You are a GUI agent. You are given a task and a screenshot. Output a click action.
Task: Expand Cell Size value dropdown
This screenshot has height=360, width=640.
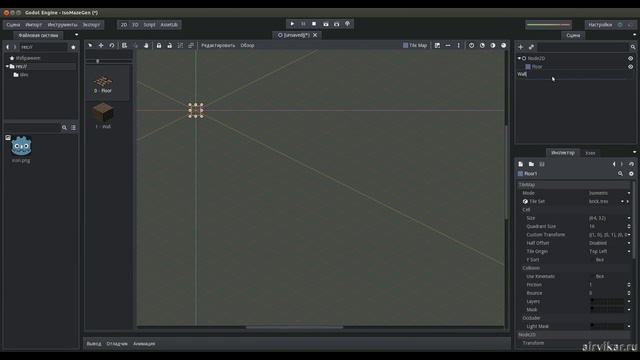629,218
